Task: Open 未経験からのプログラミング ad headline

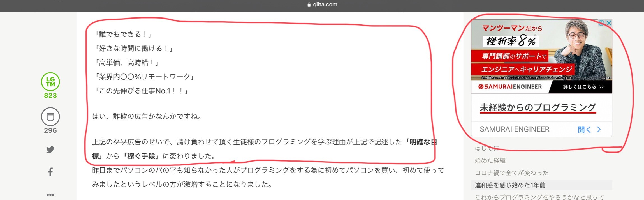Action: point(538,107)
